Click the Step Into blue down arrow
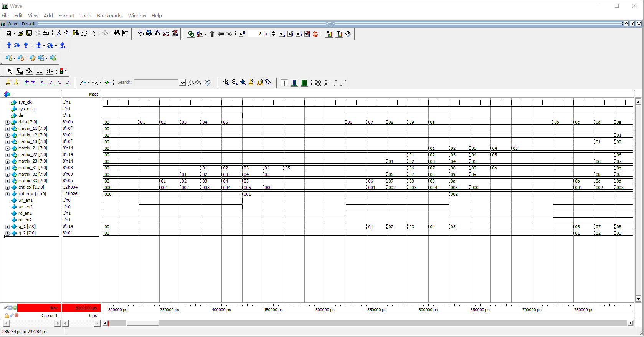 pyautogui.click(x=9, y=45)
